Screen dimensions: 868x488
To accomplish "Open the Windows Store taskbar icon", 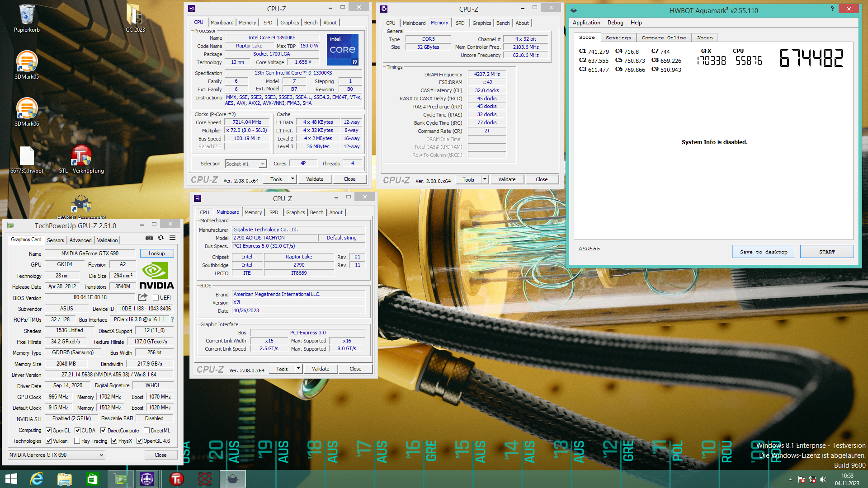I will point(92,479).
